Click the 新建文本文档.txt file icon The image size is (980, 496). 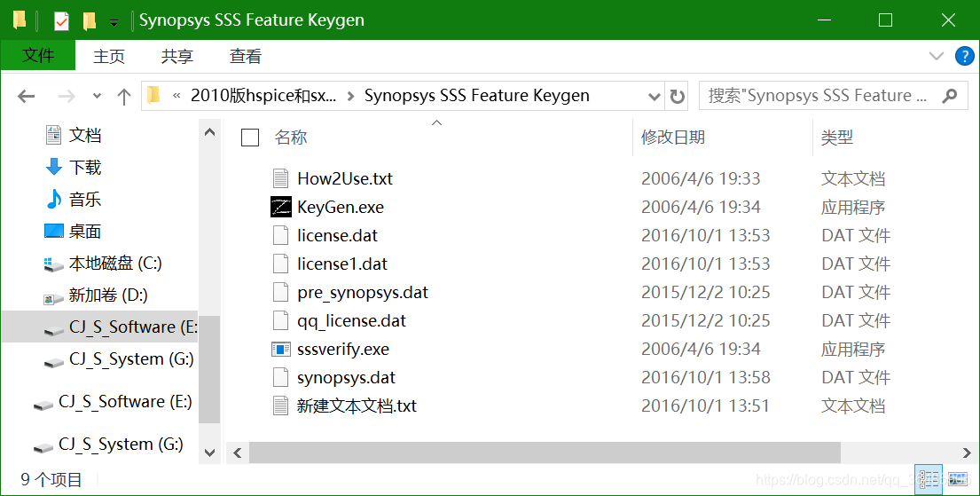[280, 405]
